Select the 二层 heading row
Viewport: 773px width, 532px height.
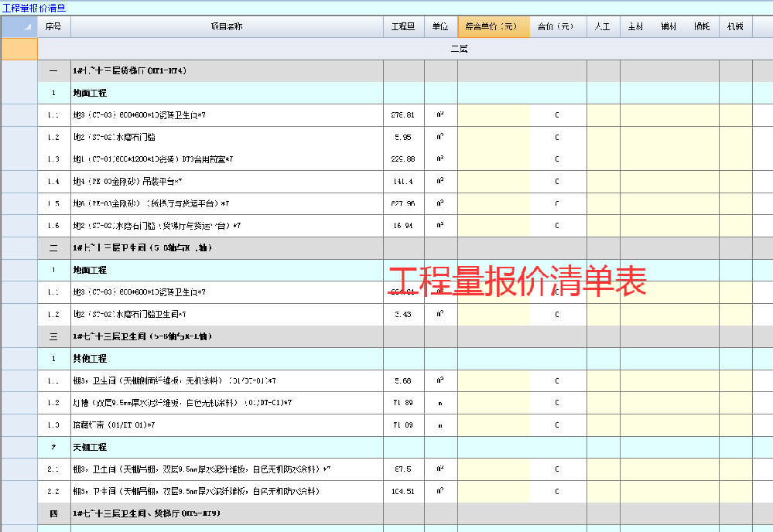[x=405, y=49]
